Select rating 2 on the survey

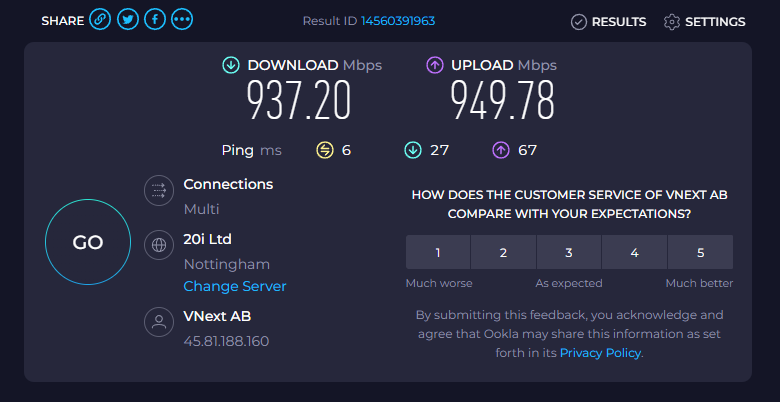click(x=503, y=253)
